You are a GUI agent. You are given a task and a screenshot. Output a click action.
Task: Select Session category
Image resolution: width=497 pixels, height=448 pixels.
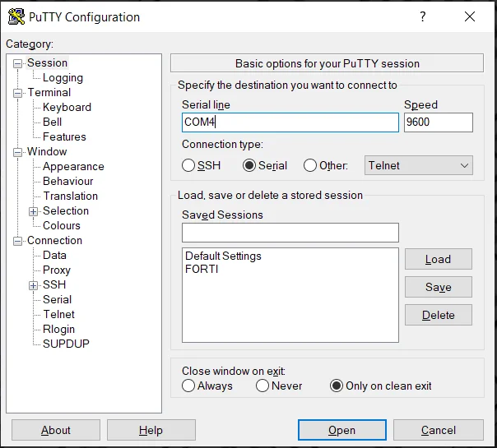(x=47, y=62)
